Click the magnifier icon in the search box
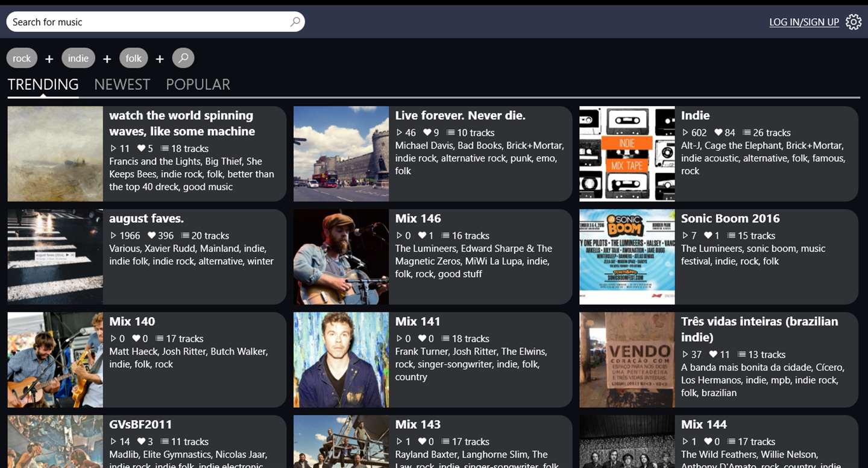The image size is (868, 468). [295, 22]
